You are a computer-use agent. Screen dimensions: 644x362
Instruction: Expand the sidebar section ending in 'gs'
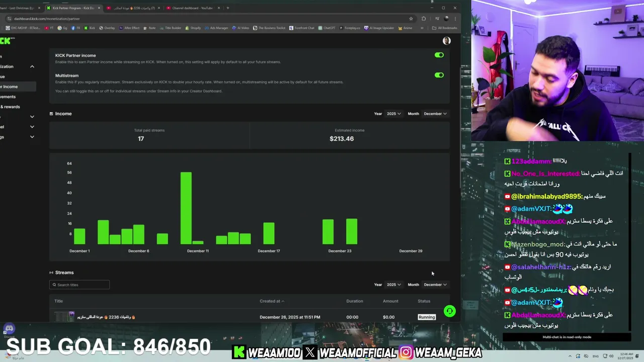32,137
